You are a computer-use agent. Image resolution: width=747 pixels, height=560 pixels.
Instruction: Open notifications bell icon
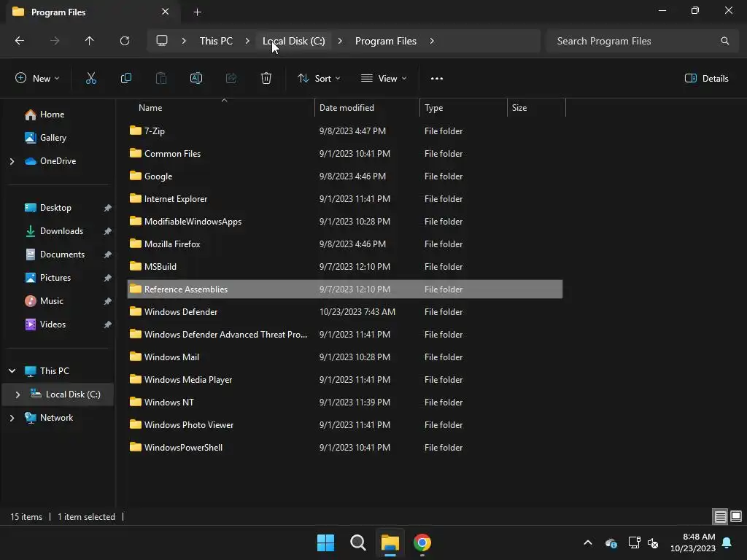click(x=727, y=542)
